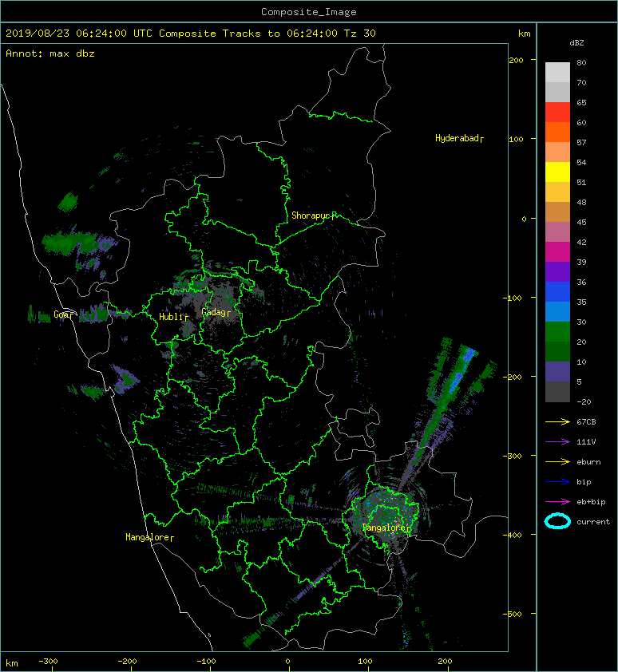Pick the blue-violet 39 dBZ swatch

[557, 272]
